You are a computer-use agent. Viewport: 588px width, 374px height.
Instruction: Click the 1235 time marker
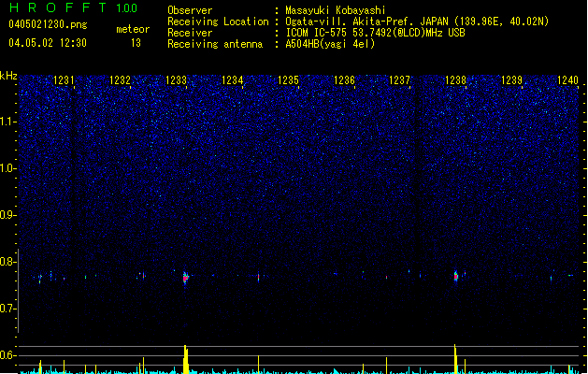click(x=288, y=80)
